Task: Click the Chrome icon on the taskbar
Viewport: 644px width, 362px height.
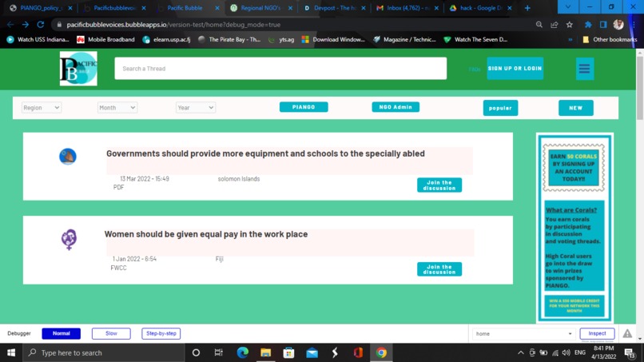Action: point(381,352)
